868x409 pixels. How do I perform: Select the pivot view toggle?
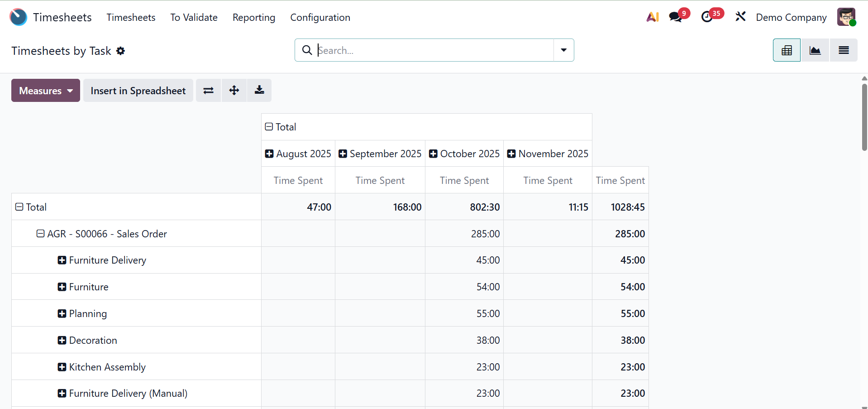787,50
